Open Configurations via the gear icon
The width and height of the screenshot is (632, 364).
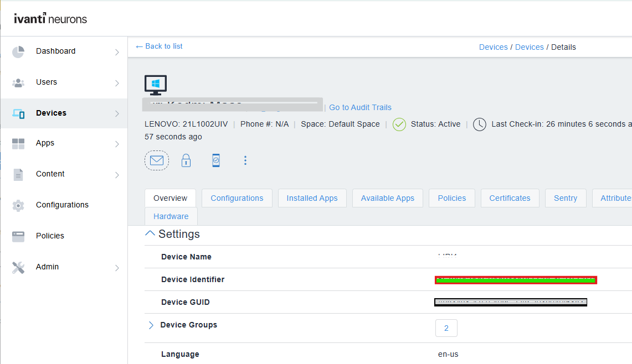(18, 205)
